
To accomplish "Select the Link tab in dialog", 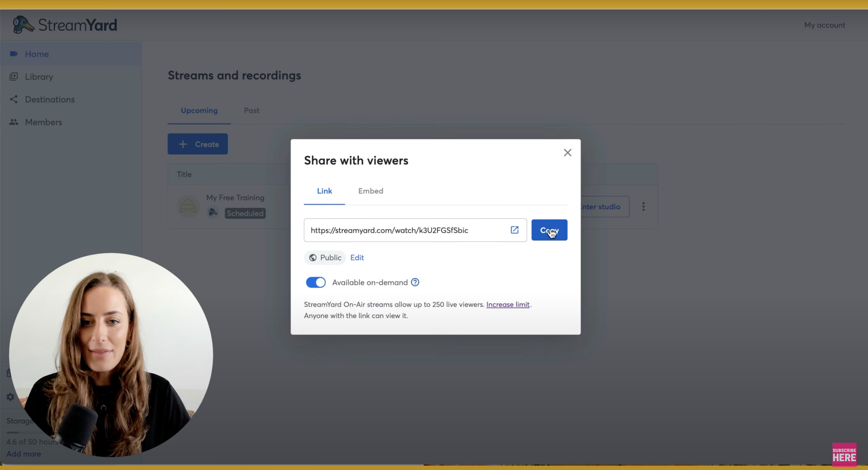I will click(324, 191).
